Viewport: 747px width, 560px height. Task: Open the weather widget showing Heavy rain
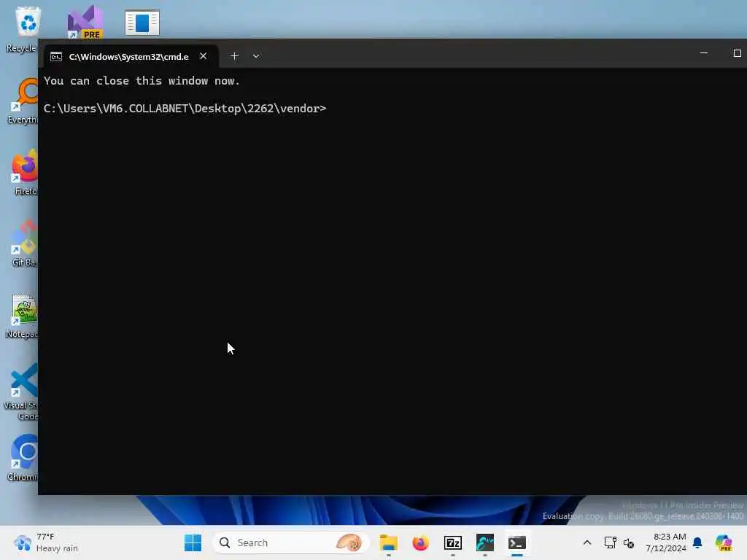click(x=46, y=542)
